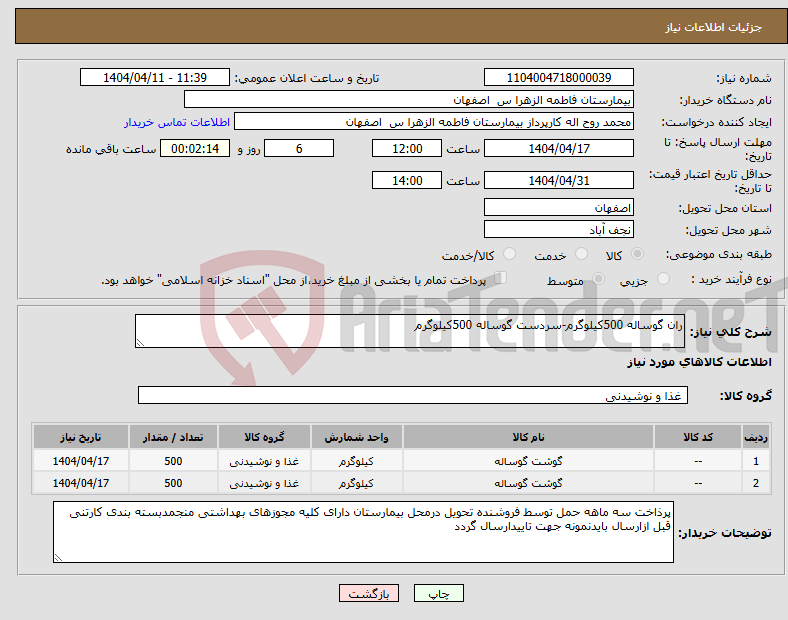
Task: Select the کالا/خدمت radio button
Action: pyautogui.click(x=510, y=254)
